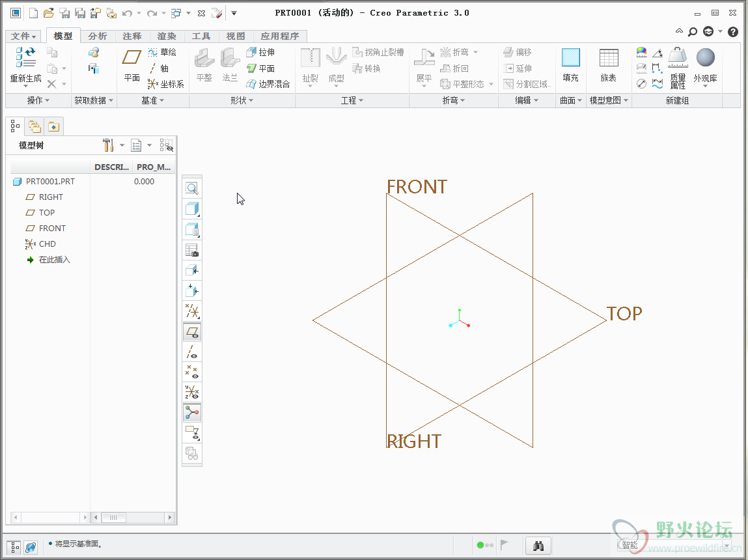The width and height of the screenshot is (748, 560).
Task: Select the TOP plane in model tree
Action: click(40, 213)
